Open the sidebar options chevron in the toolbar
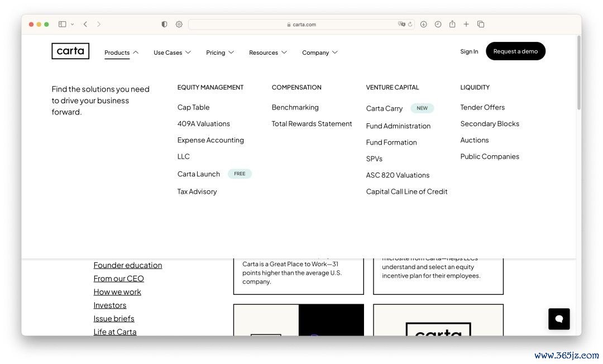Screen dimensions: 603x364 72,24
